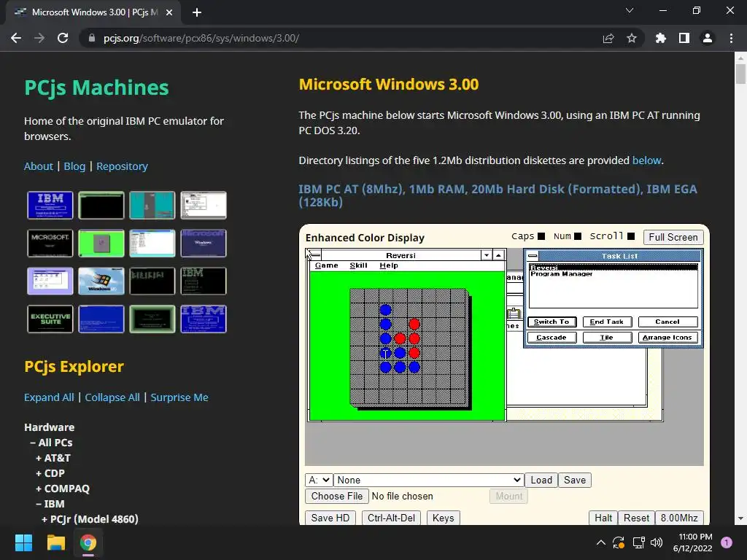
Task: Open the diskette None dropdown list
Action: click(x=428, y=480)
